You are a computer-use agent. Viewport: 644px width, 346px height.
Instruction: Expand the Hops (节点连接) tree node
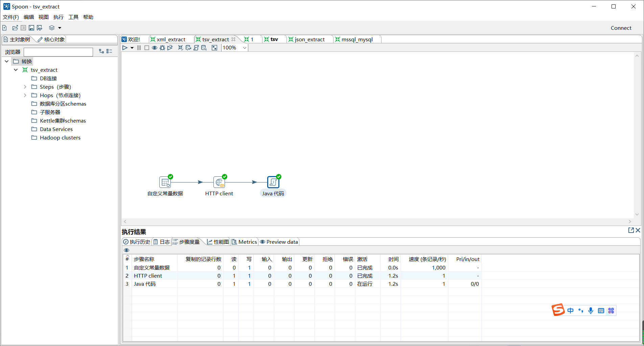(x=25, y=95)
